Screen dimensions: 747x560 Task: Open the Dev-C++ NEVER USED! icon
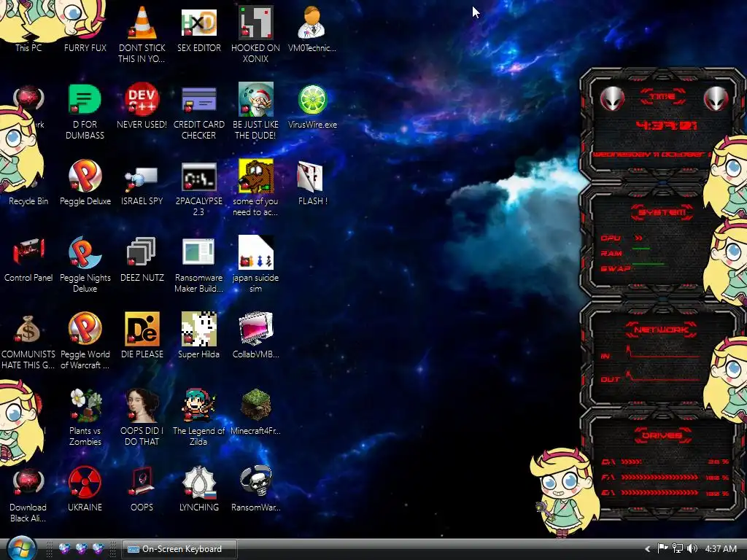(142, 106)
